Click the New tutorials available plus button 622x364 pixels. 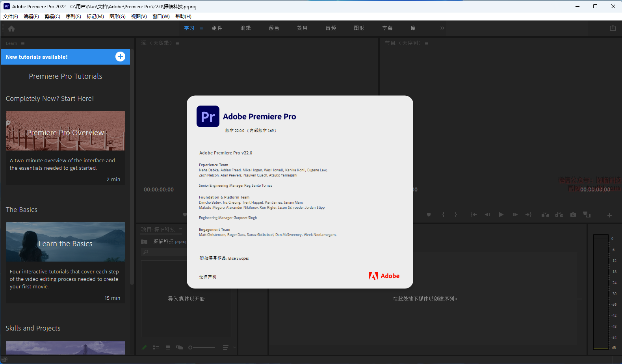pos(120,57)
